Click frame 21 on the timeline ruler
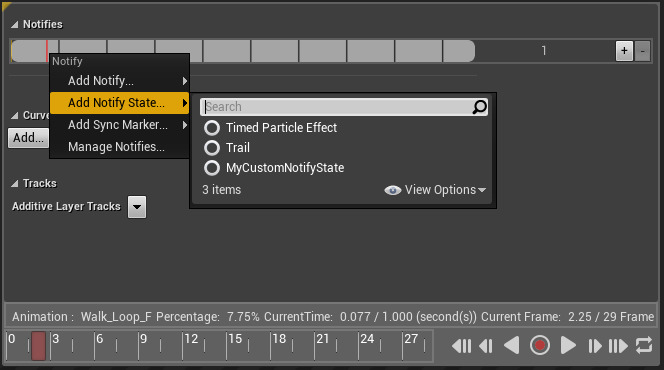Image resolution: width=664 pixels, height=370 pixels. (x=323, y=339)
